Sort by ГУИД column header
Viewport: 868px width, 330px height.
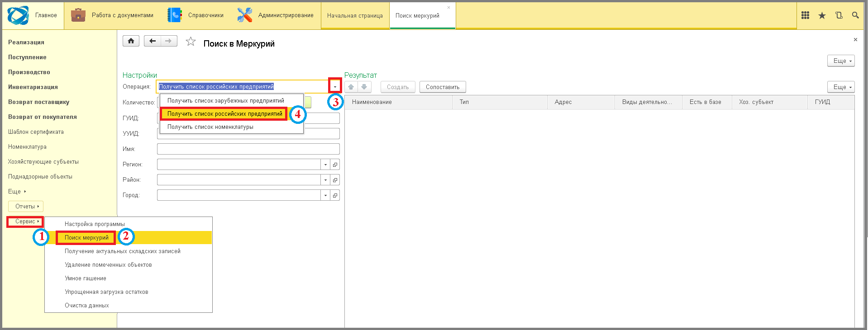[831, 102]
